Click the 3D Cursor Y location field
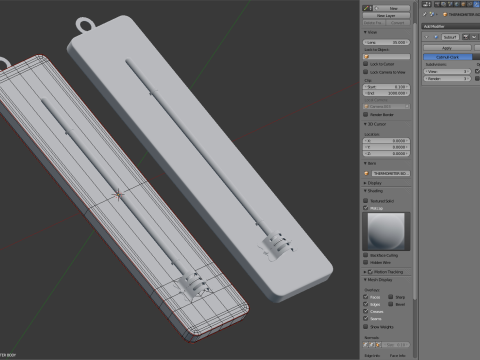480x360 pixels. pyautogui.click(x=386, y=147)
